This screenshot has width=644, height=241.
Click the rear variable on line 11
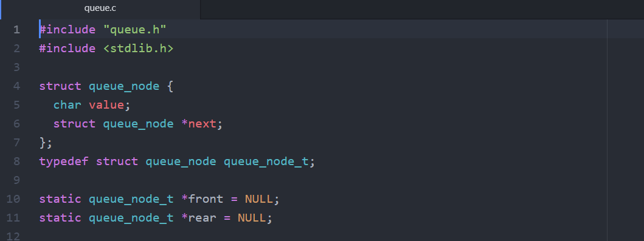coord(202,218)
